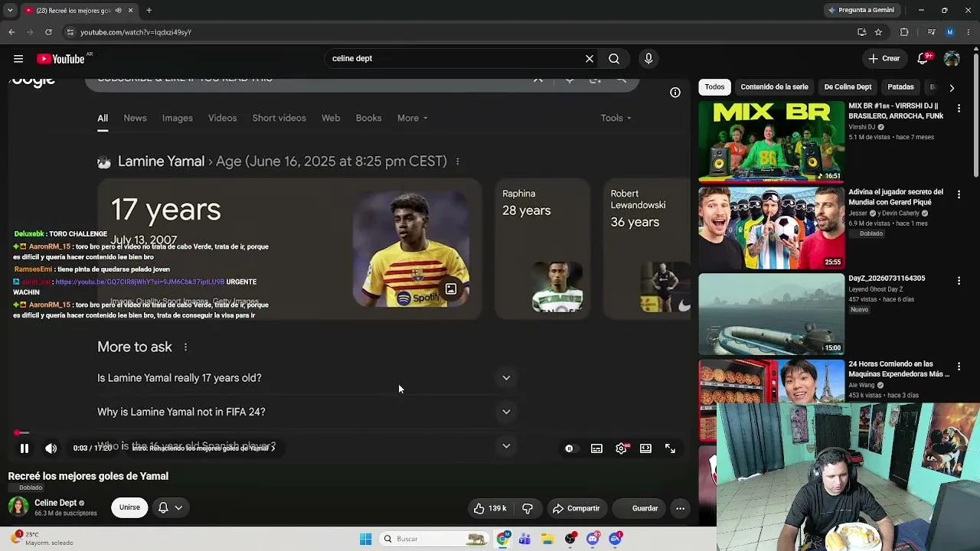980x551 pixels.
Task: Toggle subtitles on the video
Action: [596, 448]
